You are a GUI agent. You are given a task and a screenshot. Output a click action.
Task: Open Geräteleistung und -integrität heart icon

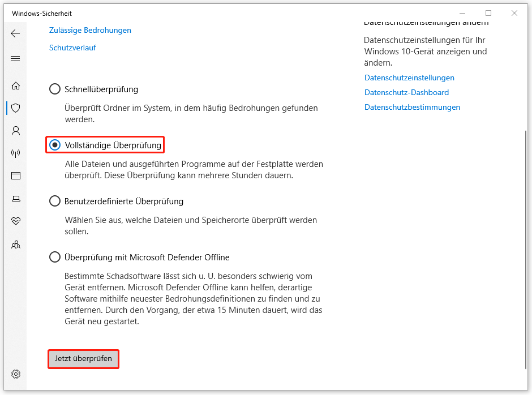tap(16, 221)
